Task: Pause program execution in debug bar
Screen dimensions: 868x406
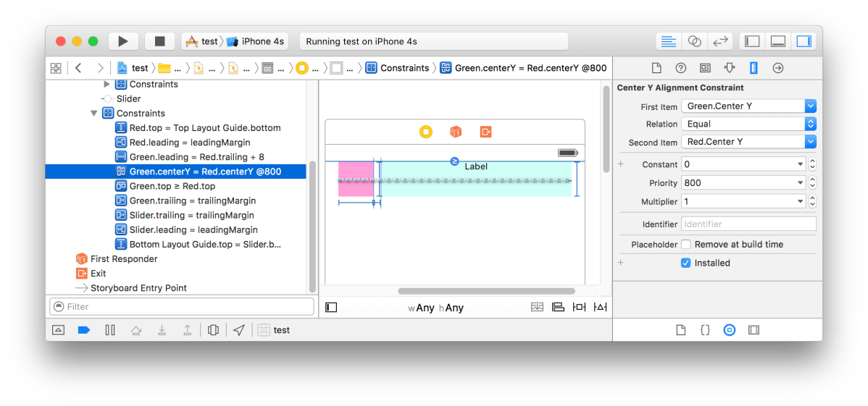Action: point(109,330)
